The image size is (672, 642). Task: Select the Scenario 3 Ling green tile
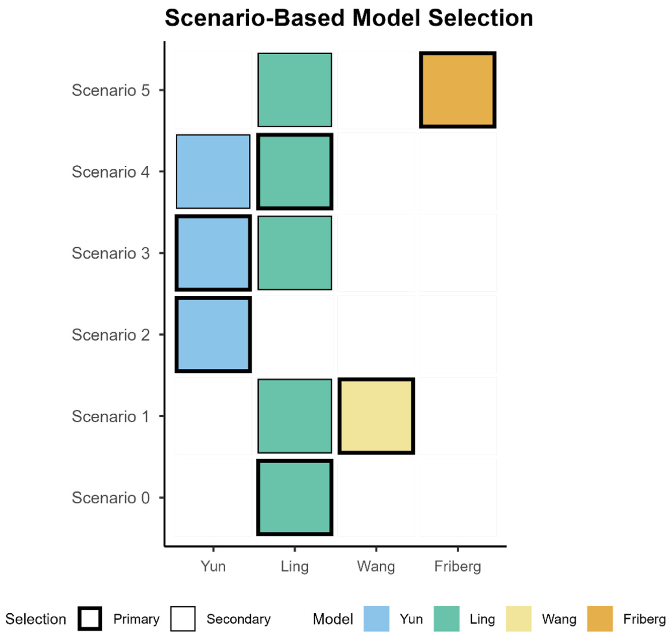tap(295, 253)
